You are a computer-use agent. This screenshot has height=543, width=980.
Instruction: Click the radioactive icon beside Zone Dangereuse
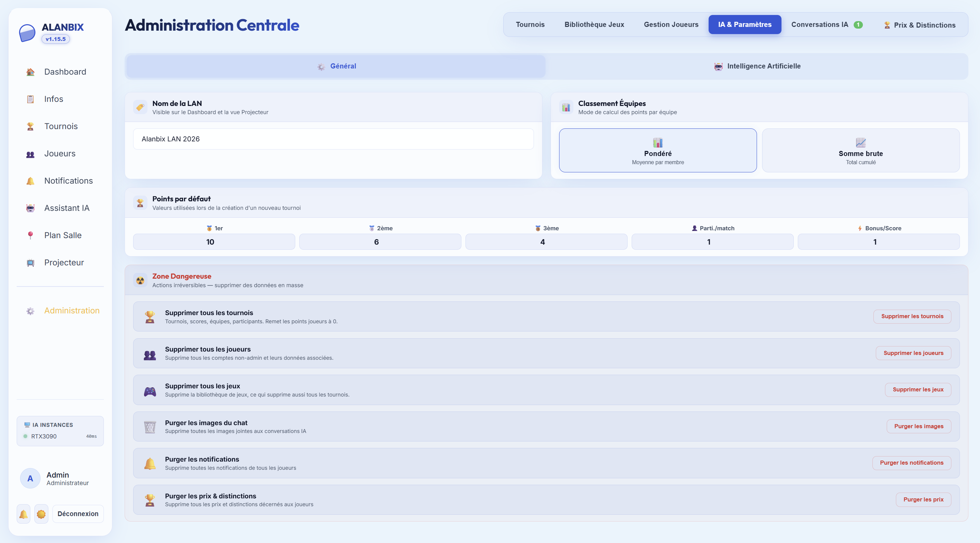(140, 280)
